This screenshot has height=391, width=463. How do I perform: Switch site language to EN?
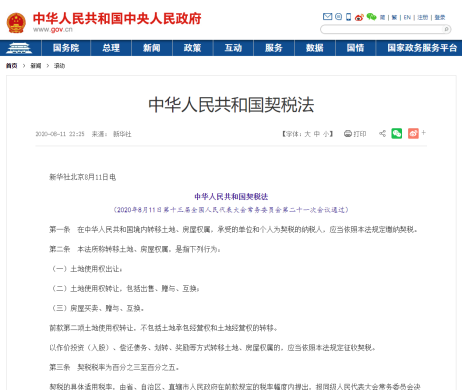coord(407,17)
